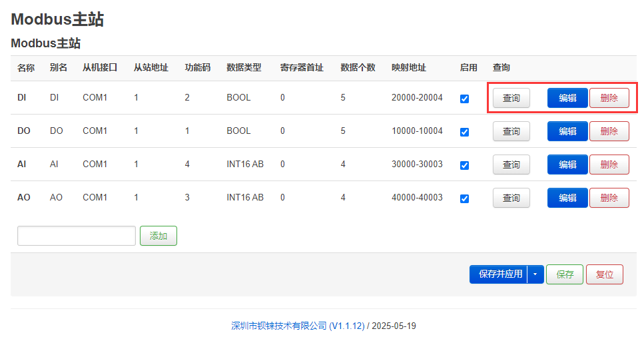Click the bold AI name cell
The height and width of the screenshot is (339, 644).
pyautogui.click(x=22, y=164)
